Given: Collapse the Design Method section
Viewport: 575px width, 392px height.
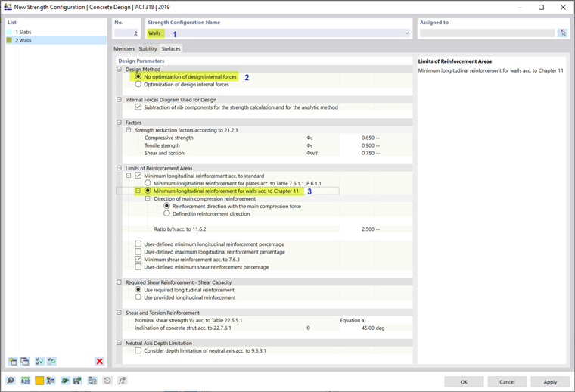Looking at the screenshot, I should pyautogui.click(x=119, y=69).
